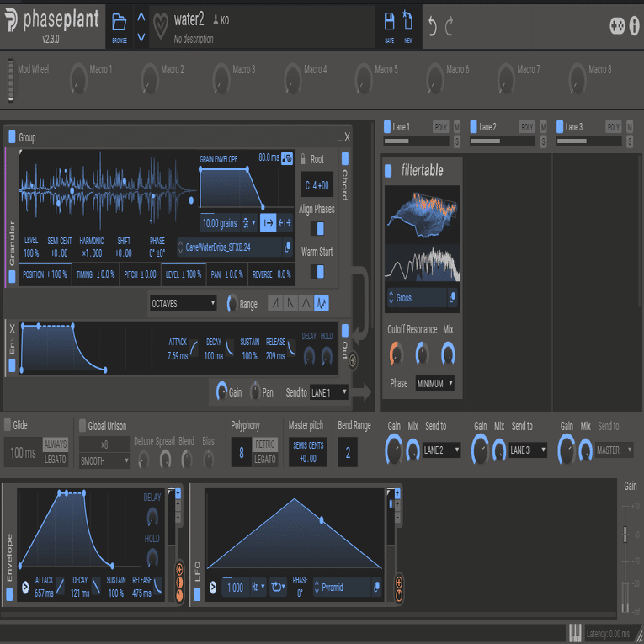Enable the Glide checkbox

(8, 424)
